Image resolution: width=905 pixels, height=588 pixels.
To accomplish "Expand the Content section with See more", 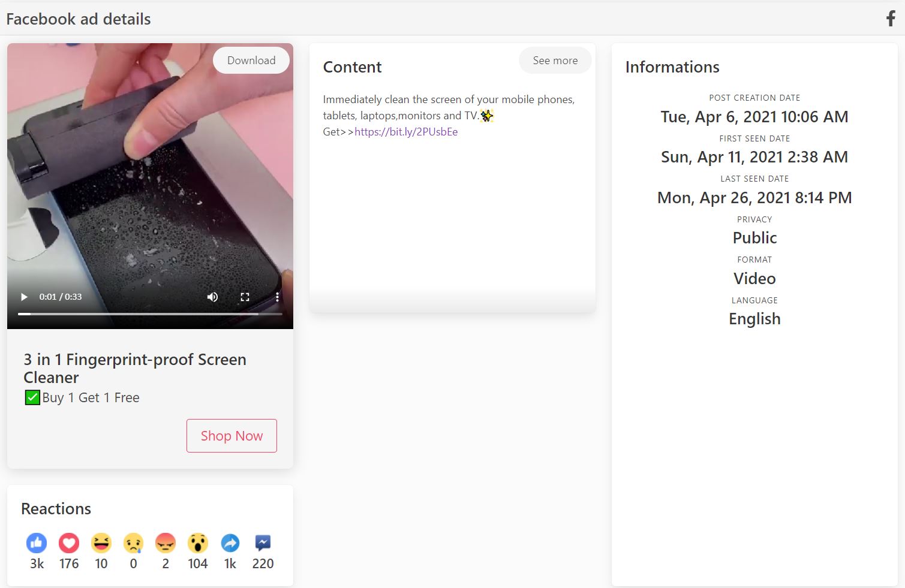I will point(554,60).
